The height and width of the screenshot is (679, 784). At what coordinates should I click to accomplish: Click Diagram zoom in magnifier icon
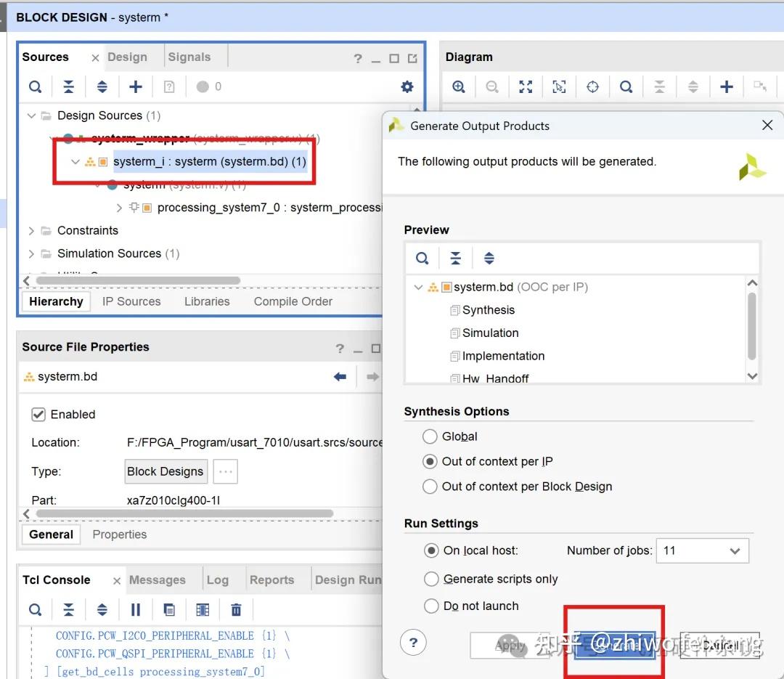(x=459, y=86)
